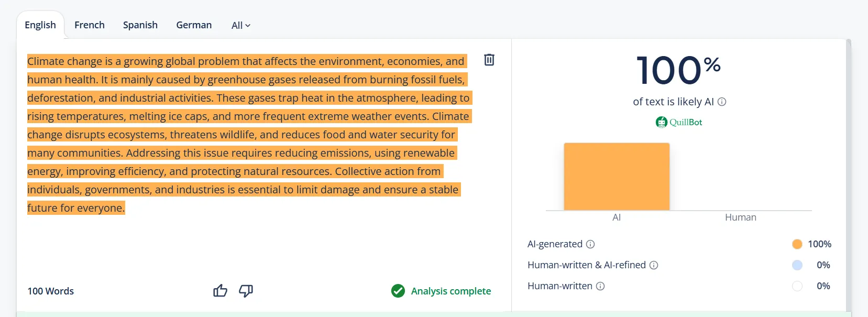Select the blue AI-refined swatch

(x=797, y=265)
